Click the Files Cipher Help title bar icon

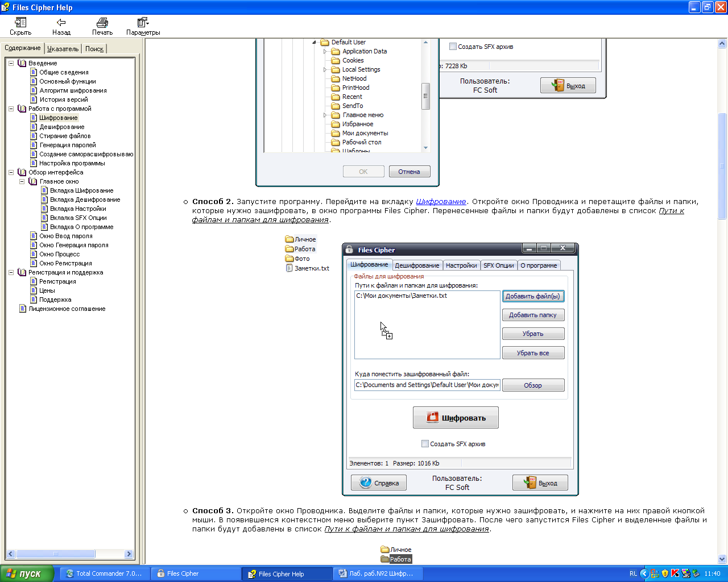[6, 7]
